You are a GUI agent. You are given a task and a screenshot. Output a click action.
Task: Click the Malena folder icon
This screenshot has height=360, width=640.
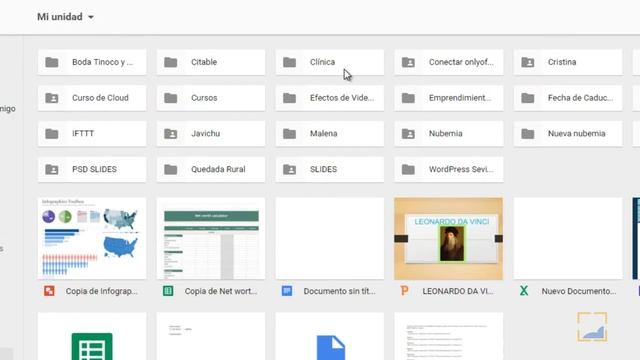click(x=289, y=133)
